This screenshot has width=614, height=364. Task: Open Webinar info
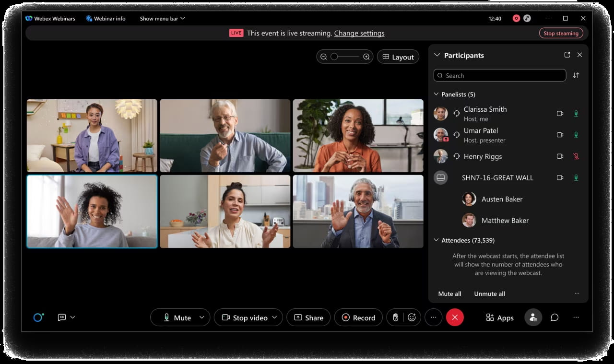[x=106, y=18]
